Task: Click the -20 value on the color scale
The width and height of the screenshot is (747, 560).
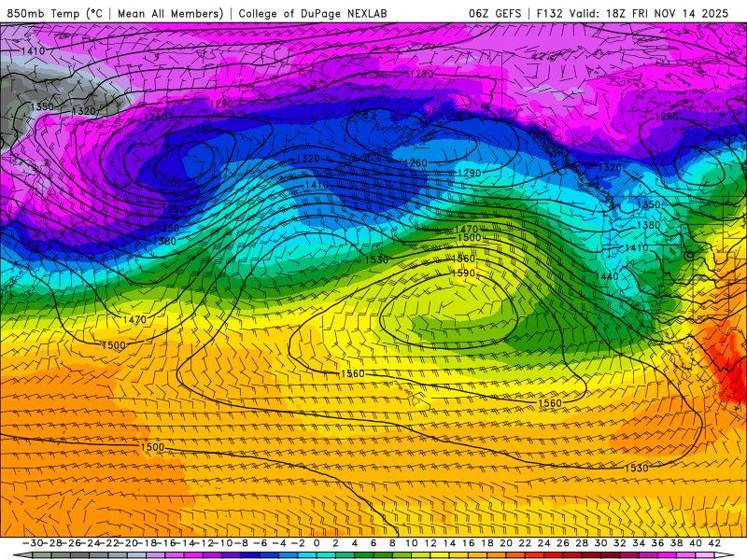Action: tap(128, 543)
